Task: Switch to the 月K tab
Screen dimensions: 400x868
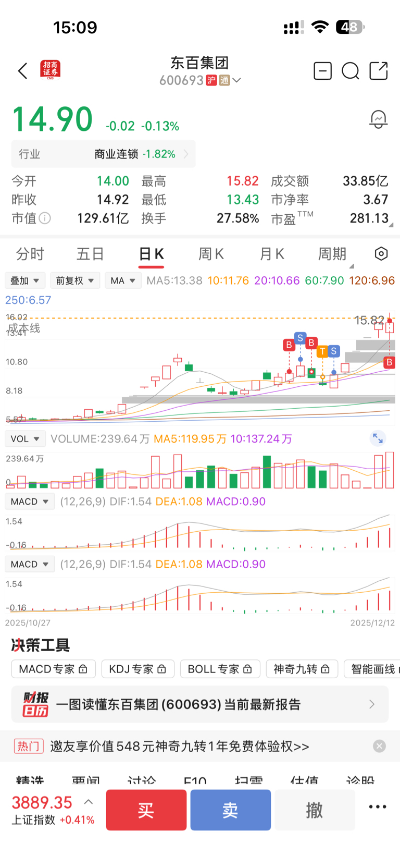Action: coord(272,254)
